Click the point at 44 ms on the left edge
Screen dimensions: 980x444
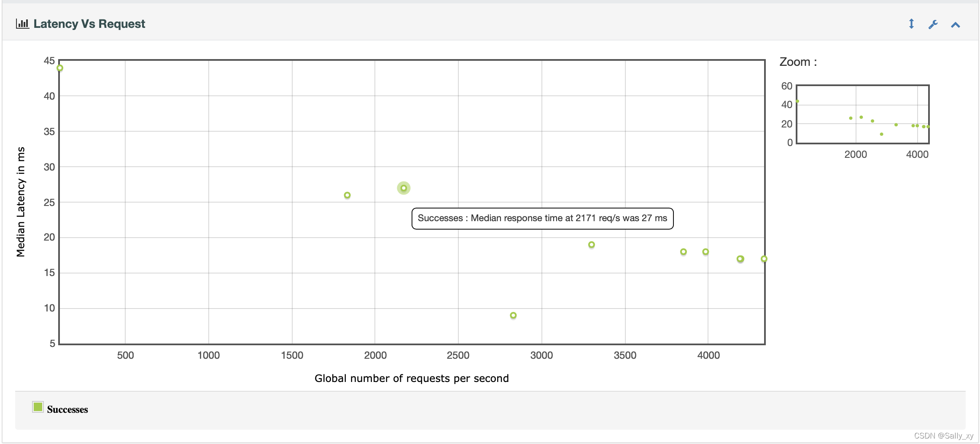(x=60, y=68)
